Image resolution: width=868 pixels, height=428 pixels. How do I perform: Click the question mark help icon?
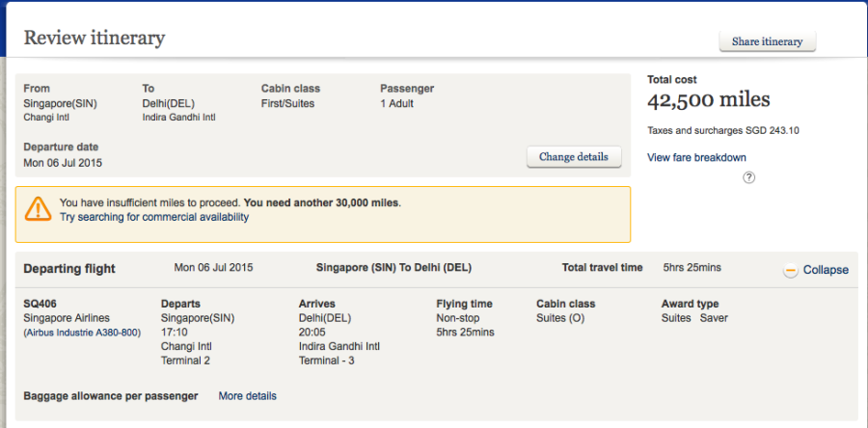point(749,177)
